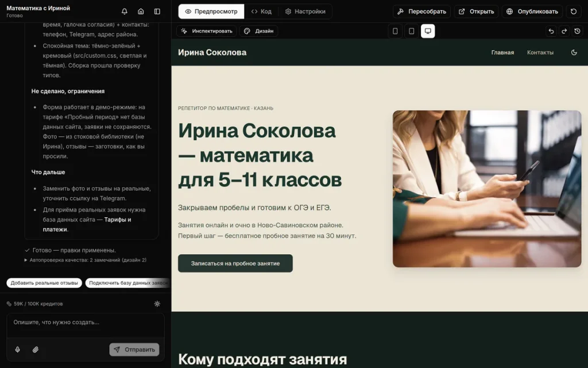Click heading Что дальше in chat
Image resolution: width=588 pixels, height=368 pixels.
[48, 172]
